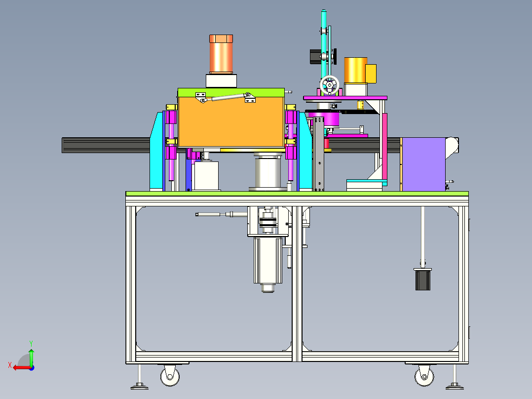Select the purple box on the right
The width and height of the screenshot is (532, 399).
click(424, 164)
